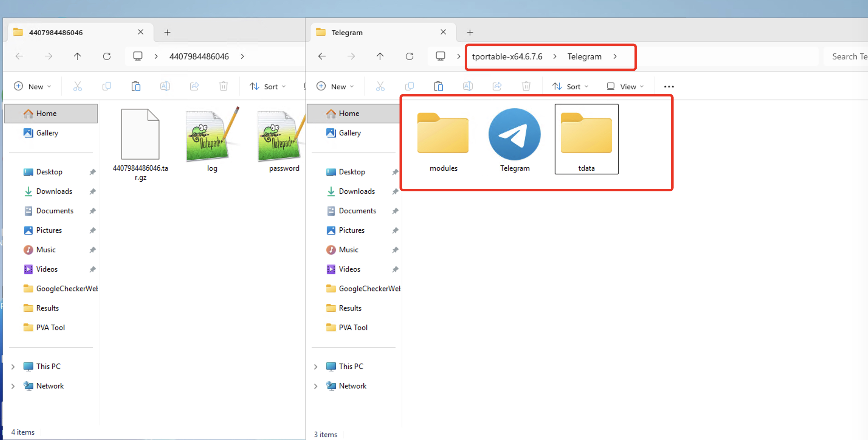This screenshot has height=440, width=868.
Task: Open the New dropdown in left window
Action: pos(32,86)
